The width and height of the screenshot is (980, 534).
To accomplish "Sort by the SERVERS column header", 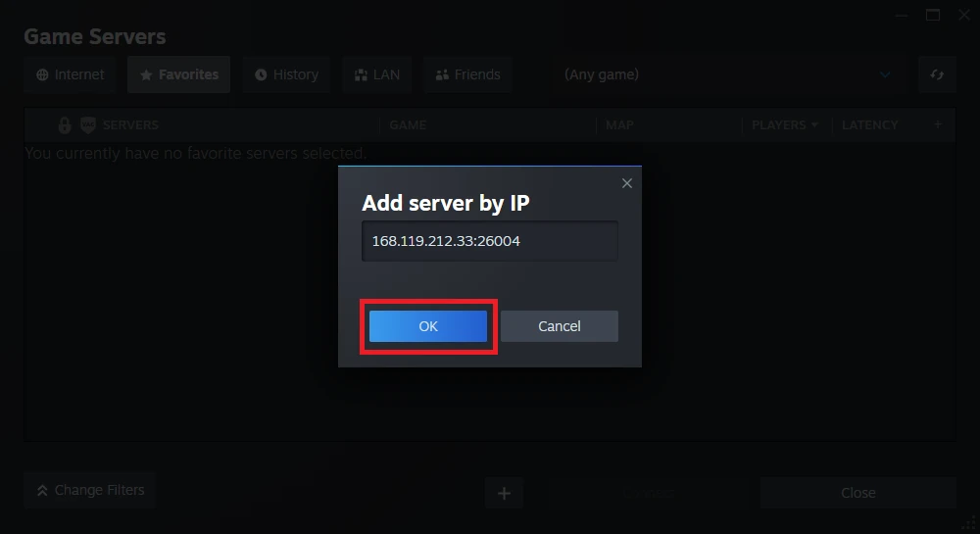I will coord(130,124).
